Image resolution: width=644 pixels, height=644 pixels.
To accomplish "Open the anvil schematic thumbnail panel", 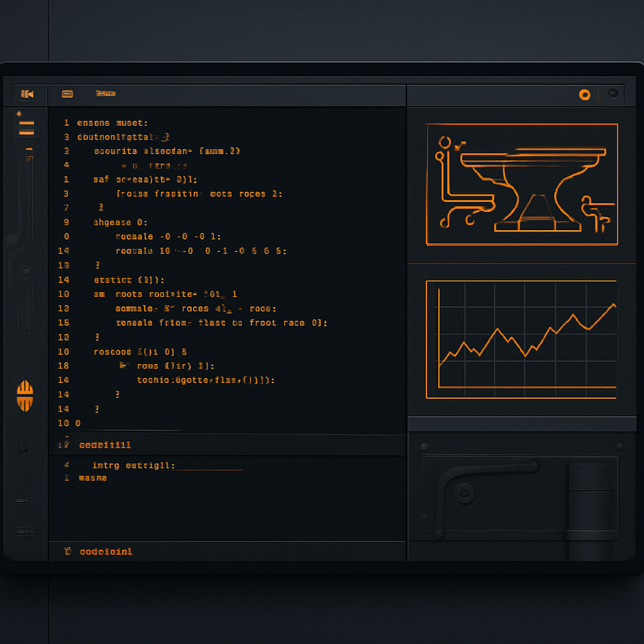I will (522, 184).
